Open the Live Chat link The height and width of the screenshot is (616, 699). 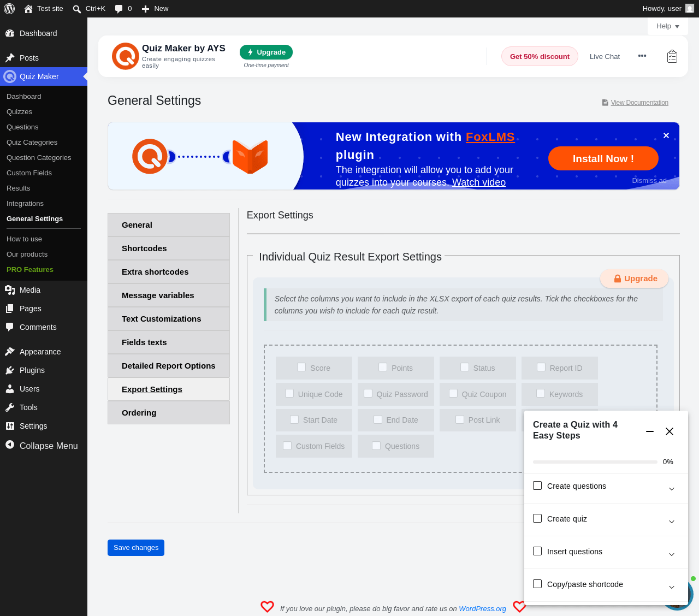tap(605, 56)
